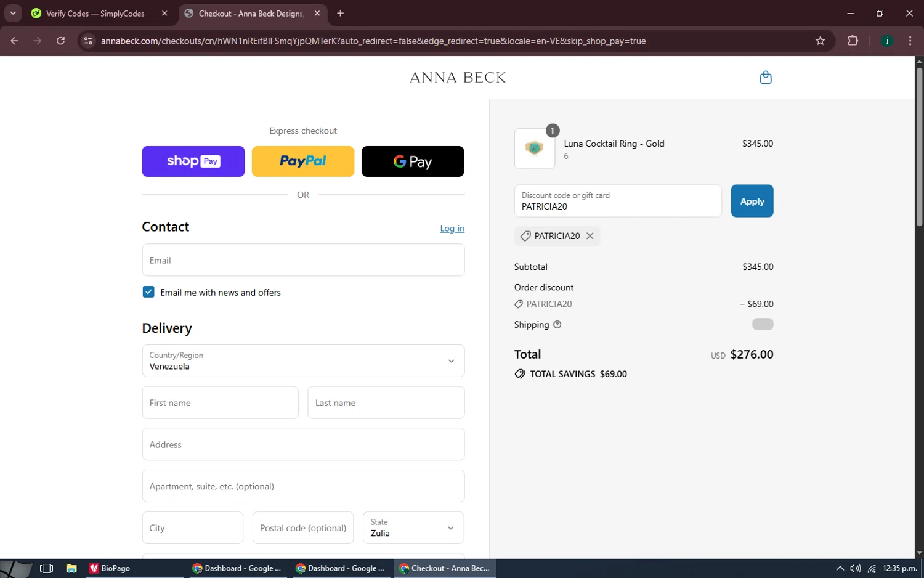The height and width of the screenshot is (578, 924).
Task: Open Windows Task View in taskbar
Action: [x=46, y=568]
